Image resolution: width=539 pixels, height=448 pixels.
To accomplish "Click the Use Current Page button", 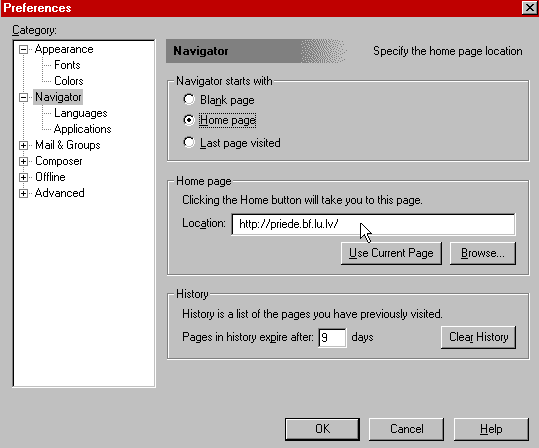I will point(391,253).
